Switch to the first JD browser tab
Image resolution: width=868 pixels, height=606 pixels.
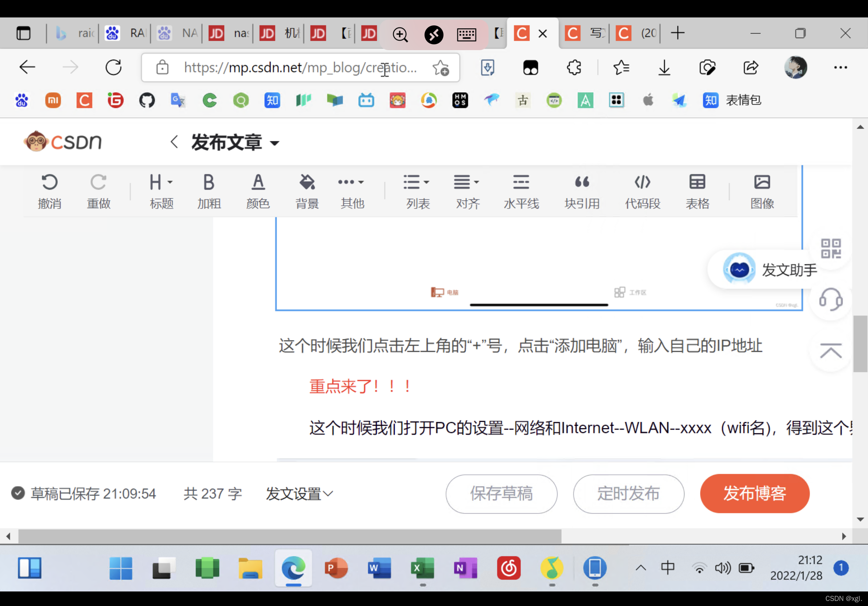click(x=228, y=33)
